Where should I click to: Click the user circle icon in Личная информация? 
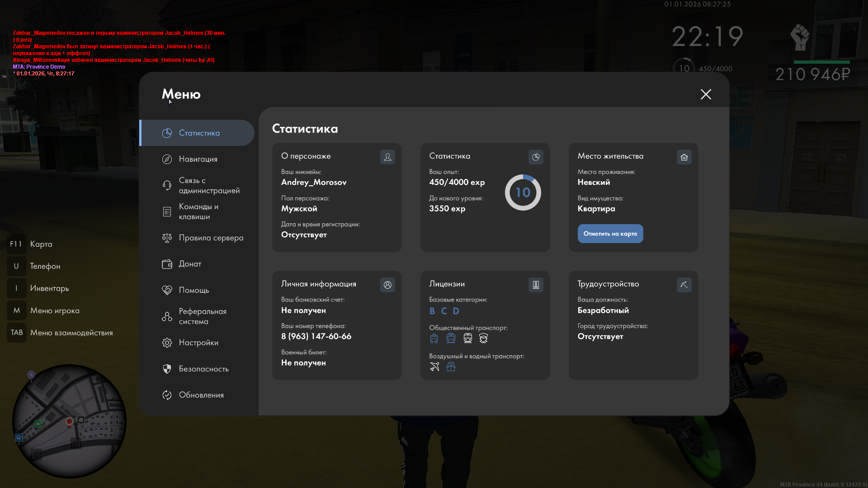(387, 285)
